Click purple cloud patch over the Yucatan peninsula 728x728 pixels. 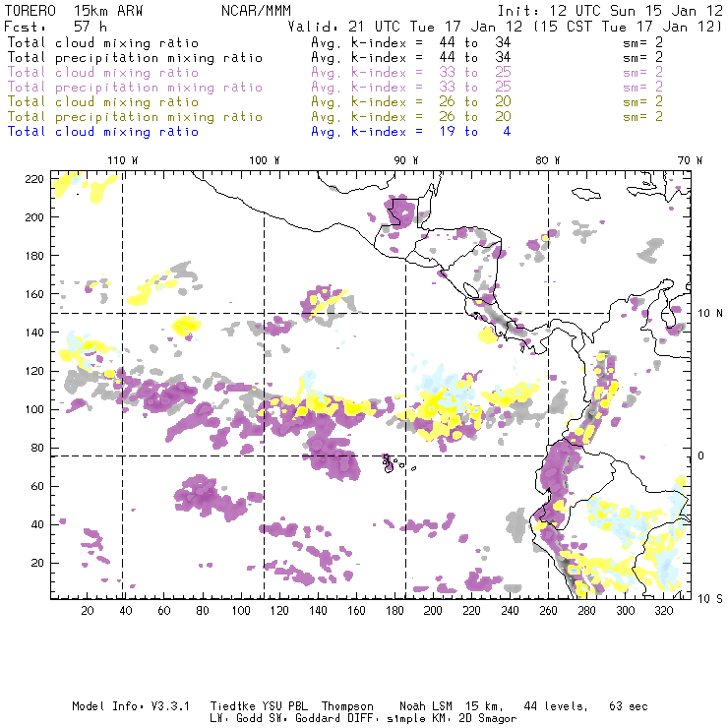click(x=400, y=212)
